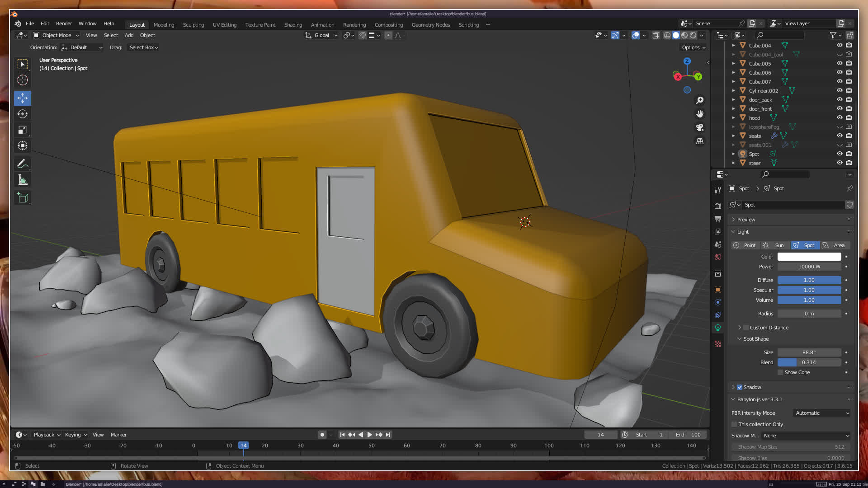Choose the Add Cube tool
The width and height of the screenshot is (868, 488).
click(x=22, y=197)
